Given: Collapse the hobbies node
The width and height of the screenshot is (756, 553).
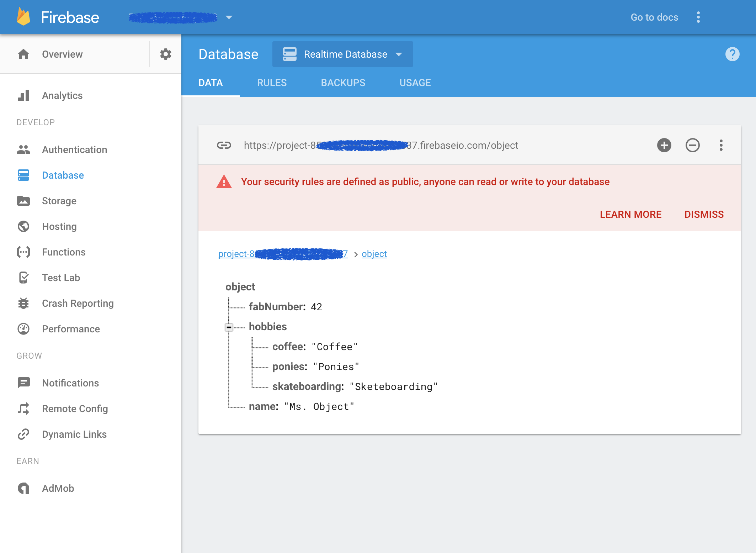Looking at the screenshot, I should click(x=229, y=327).
